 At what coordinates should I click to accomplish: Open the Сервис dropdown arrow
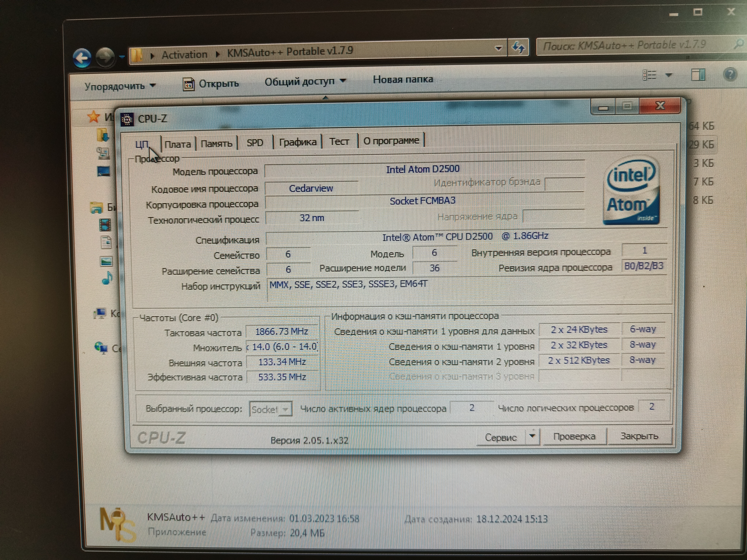532,436
